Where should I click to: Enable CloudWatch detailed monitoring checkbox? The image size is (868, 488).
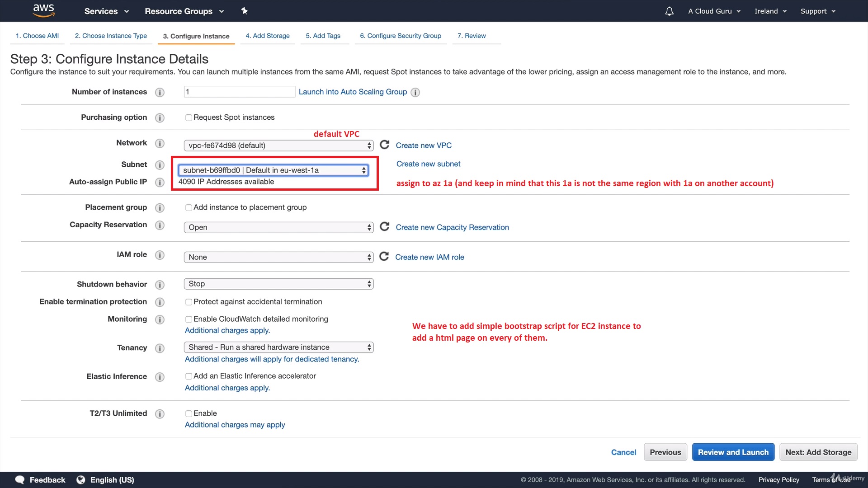point(189,319)
